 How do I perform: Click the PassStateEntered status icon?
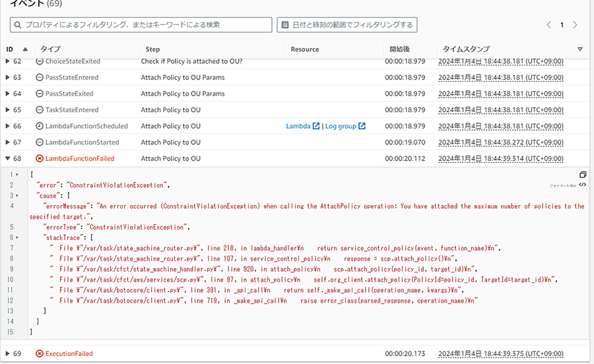pyautogui.click(x=40, y=78)
